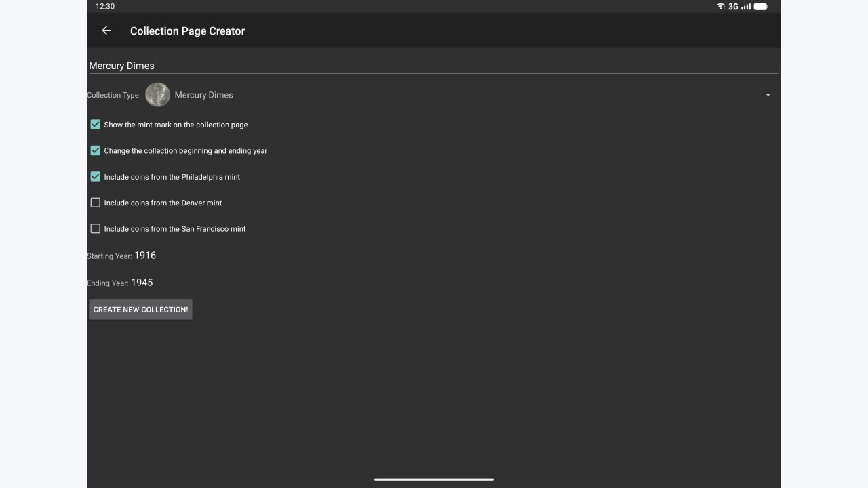
Task: Go back using the arrow icon
Action: 106,30
